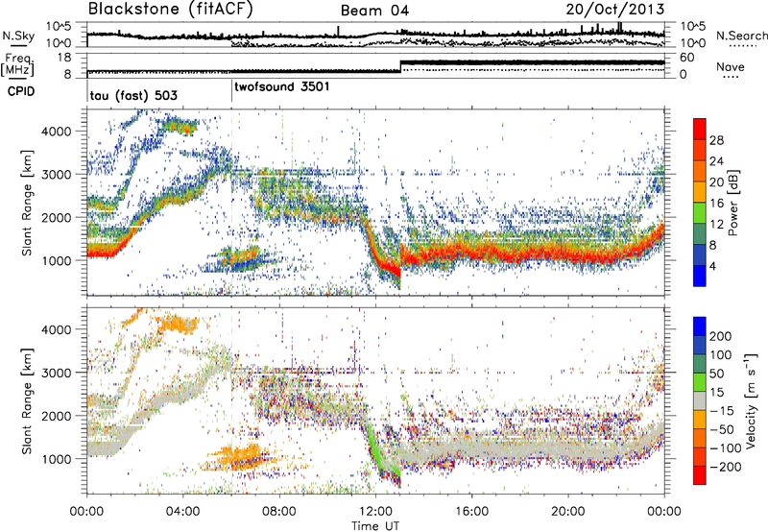Click the green velocity streak near 12:00 UT
The height and width of the screenshot is (532, 768).
pos(374,448)
